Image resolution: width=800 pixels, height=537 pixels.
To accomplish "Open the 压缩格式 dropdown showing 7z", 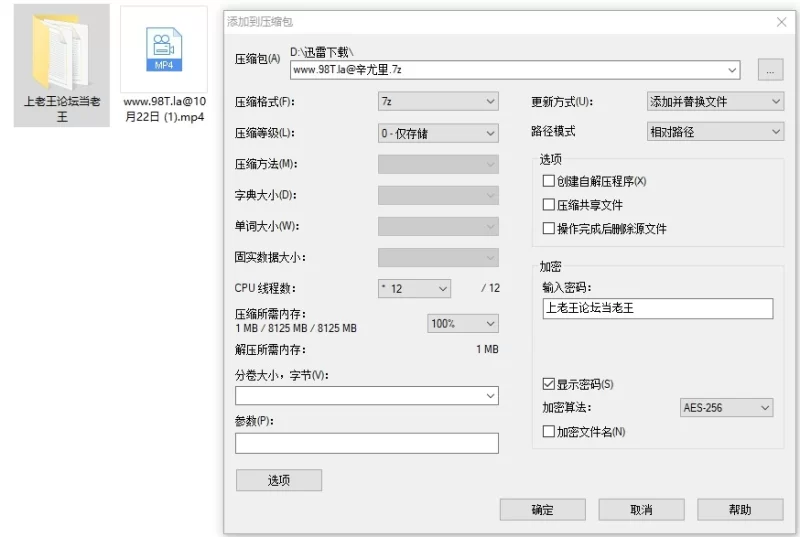I will tap(438, 102).
